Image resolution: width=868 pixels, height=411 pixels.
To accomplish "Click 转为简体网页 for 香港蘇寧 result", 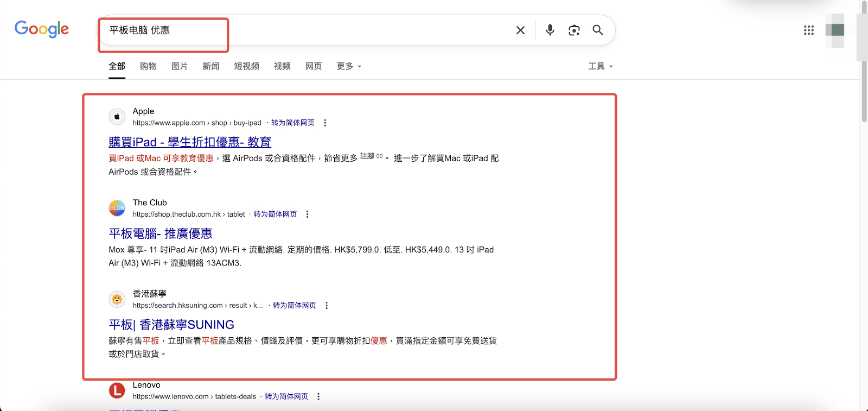I will pyautogui.click(x=295, y=306).
